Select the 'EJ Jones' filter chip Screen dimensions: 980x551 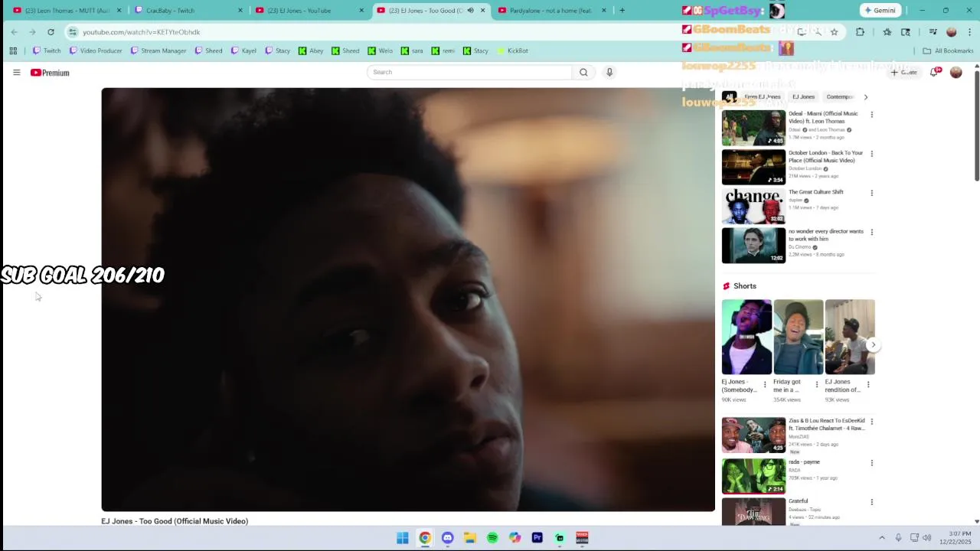point(803,96)
